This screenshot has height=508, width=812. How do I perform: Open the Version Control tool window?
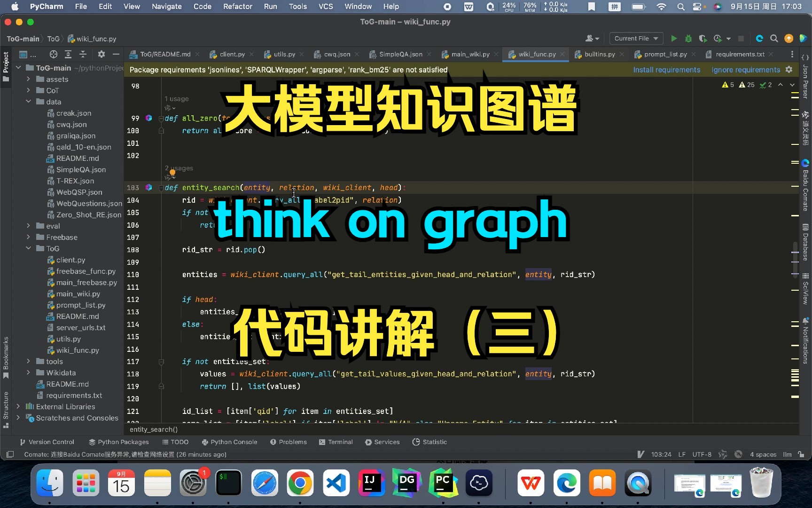tap(47, 442)
